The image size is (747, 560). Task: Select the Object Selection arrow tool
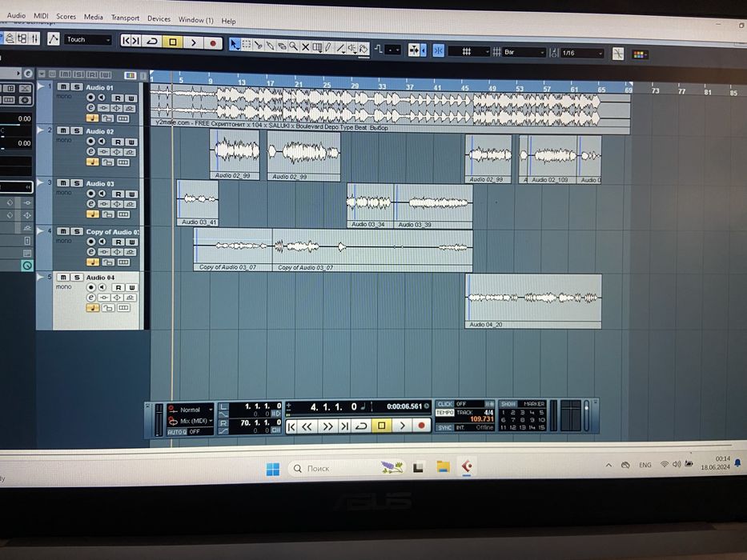(x=235, y=46)
